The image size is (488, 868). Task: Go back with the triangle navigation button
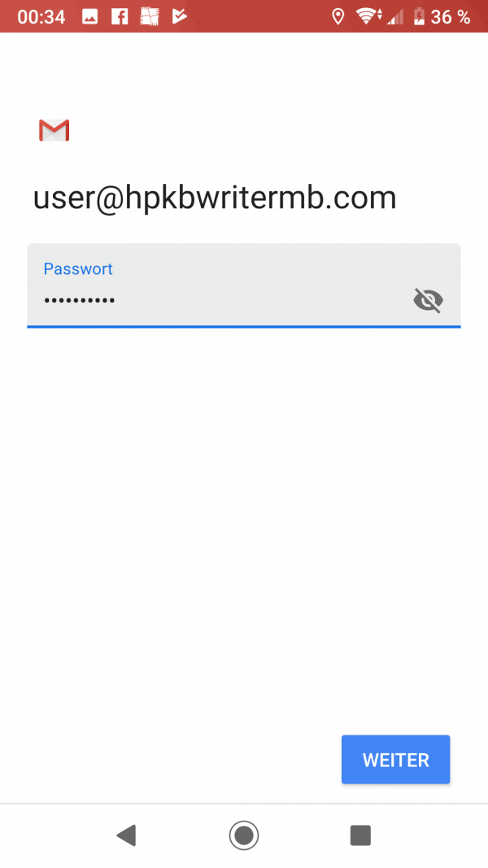[126, 835]
